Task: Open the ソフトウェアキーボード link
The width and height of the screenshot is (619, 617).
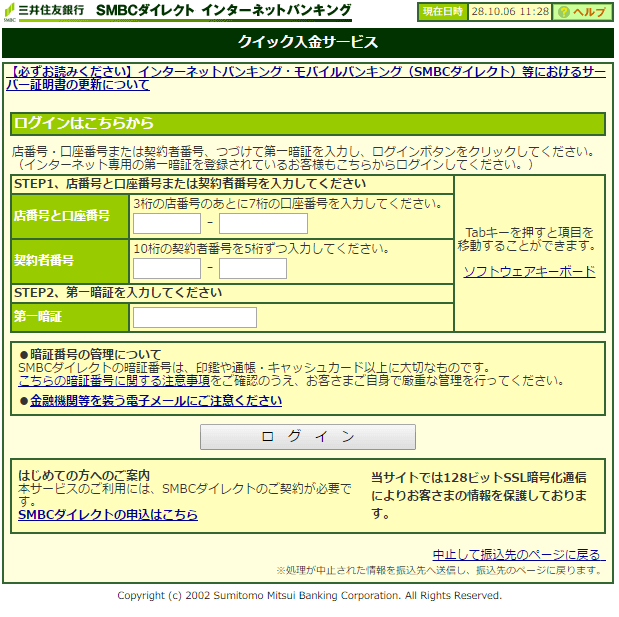Action: click(529, 272)
